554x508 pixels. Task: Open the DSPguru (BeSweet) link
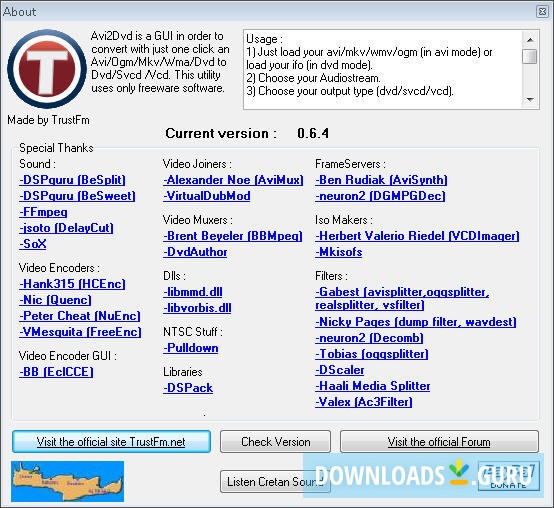point(77,196)
